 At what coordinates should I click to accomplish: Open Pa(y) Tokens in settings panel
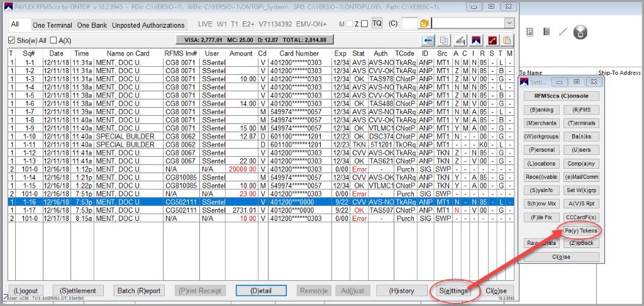tap(580, 230)
